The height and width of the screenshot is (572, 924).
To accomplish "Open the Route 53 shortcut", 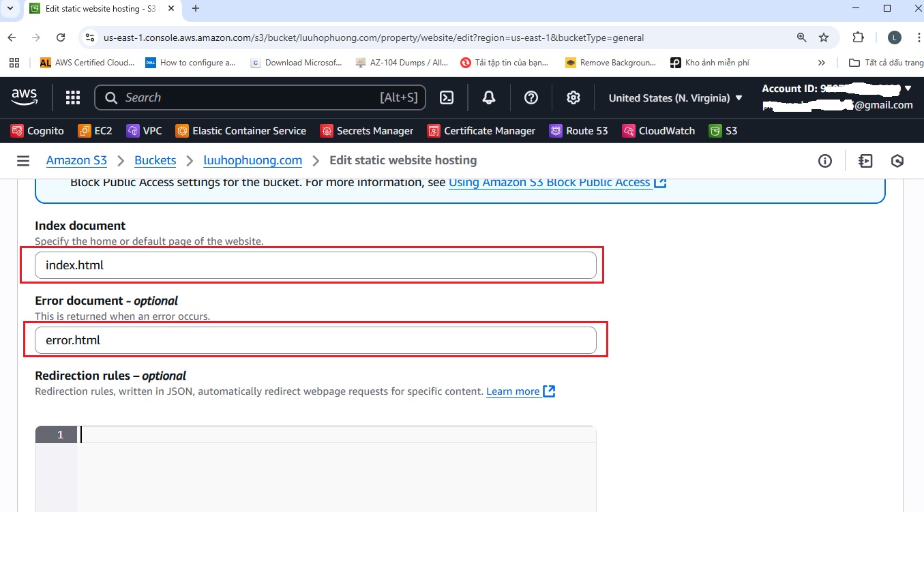I will [578, 131].
